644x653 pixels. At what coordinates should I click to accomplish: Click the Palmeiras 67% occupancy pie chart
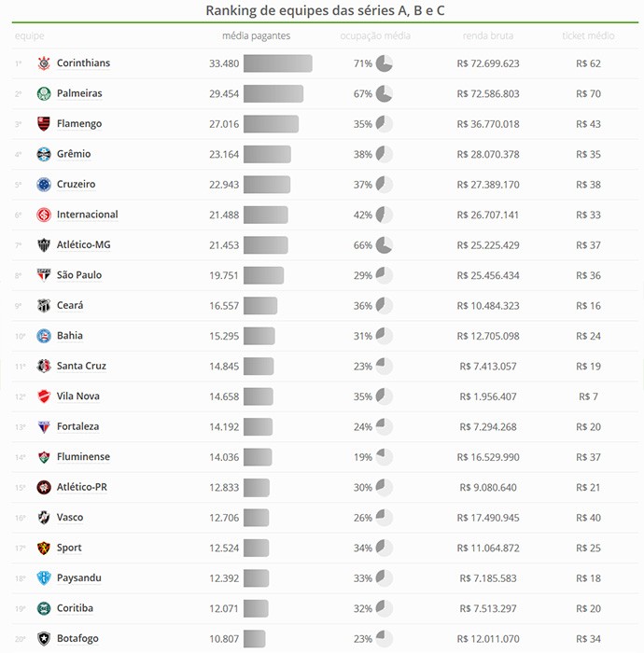(x=384, y=94)
